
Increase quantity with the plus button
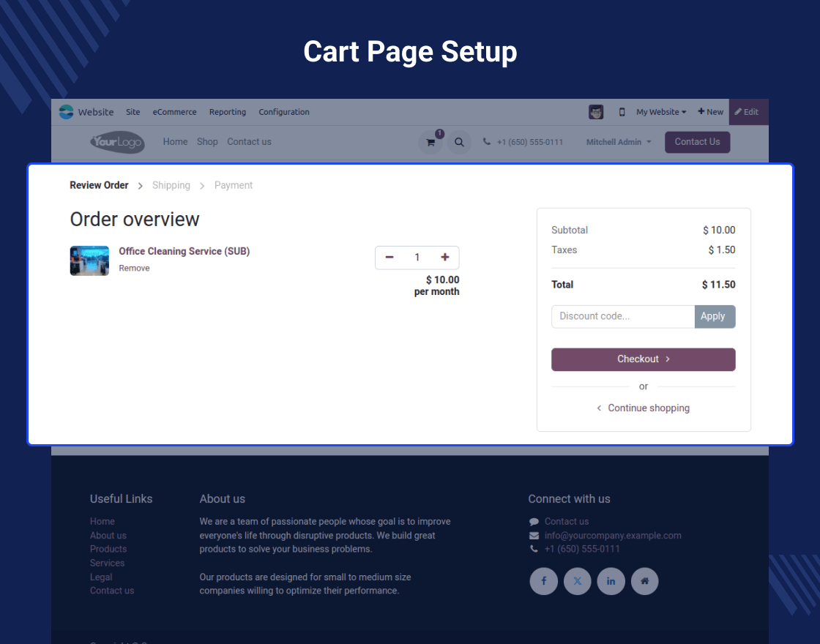[445, 257]
